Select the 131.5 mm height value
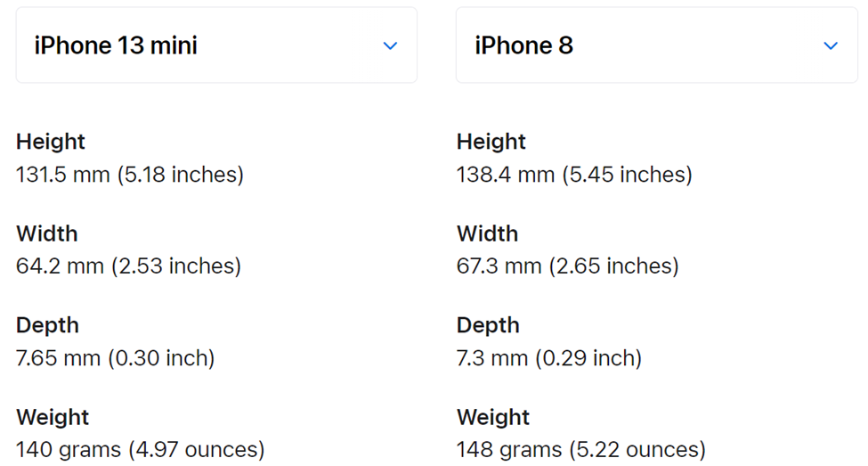This screenshot has width=868, height=466. 130,174
